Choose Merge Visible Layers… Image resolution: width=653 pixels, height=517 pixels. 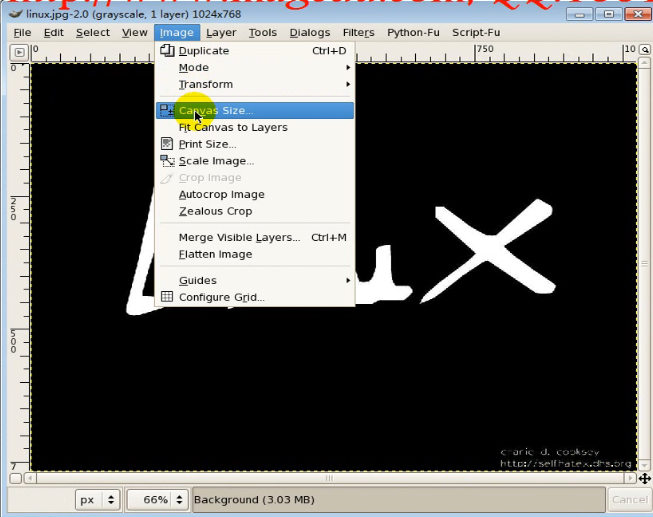click(x=255, y=237)
